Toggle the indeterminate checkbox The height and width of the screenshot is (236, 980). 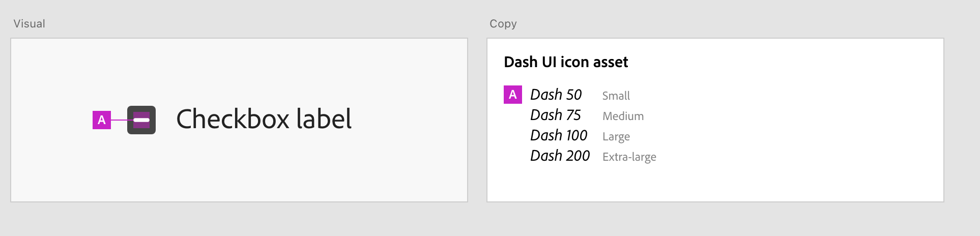pos(141,120)
